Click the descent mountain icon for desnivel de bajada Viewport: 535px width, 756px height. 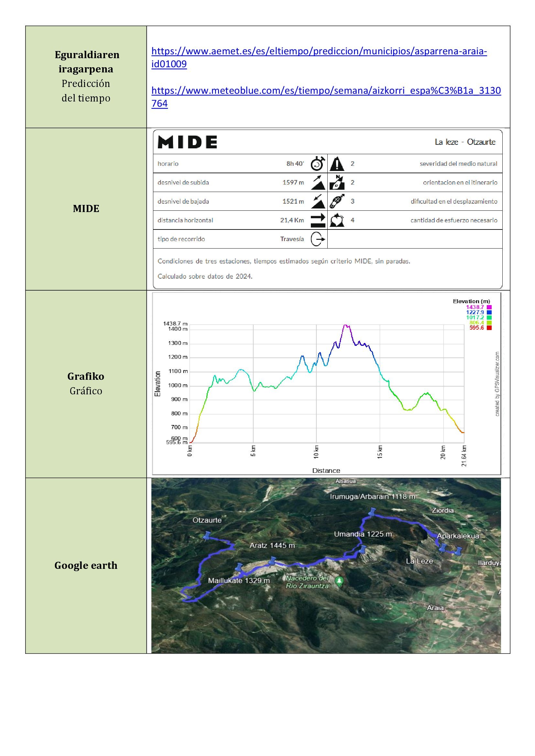point(318,201)
